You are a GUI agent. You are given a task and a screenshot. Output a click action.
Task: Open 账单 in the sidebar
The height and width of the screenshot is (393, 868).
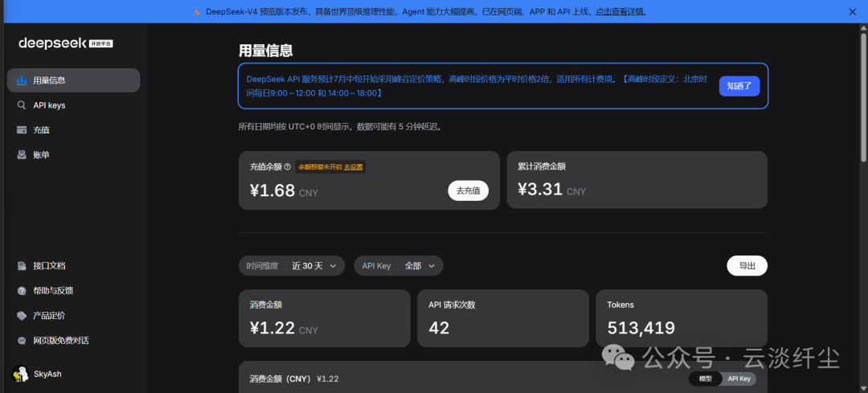73,155
